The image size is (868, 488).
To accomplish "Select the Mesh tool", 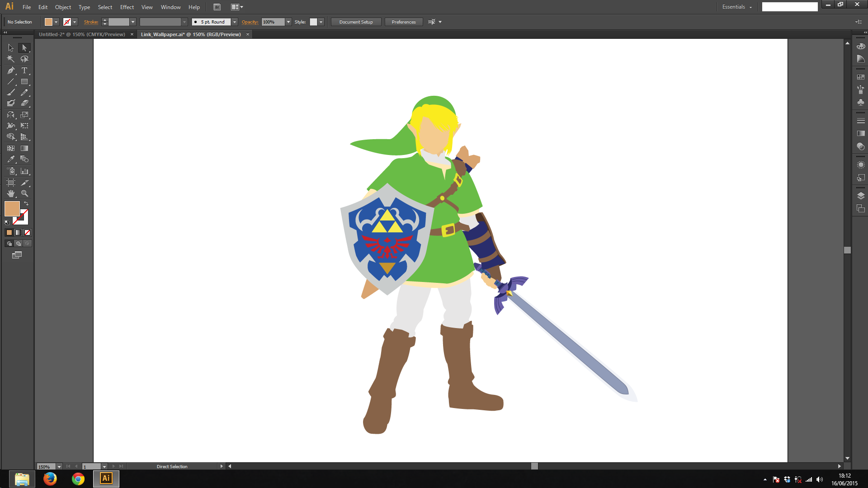I will coord(11,148).
